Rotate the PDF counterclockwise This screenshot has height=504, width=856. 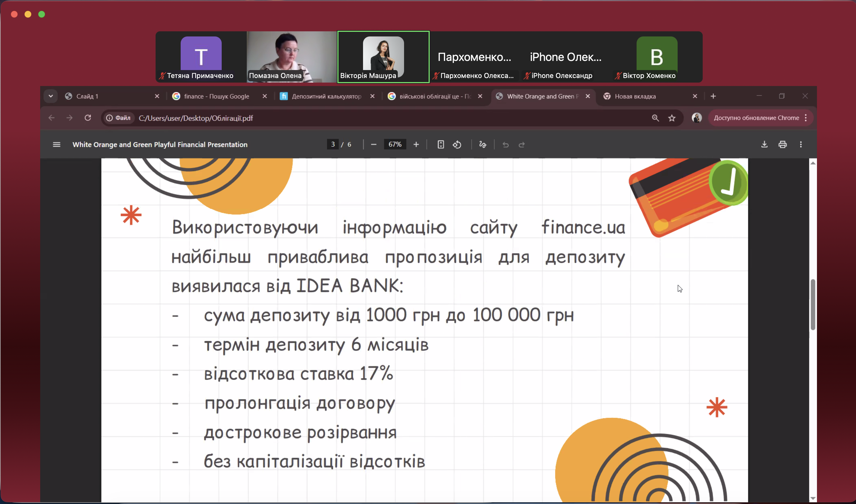(x=457, y=145)
